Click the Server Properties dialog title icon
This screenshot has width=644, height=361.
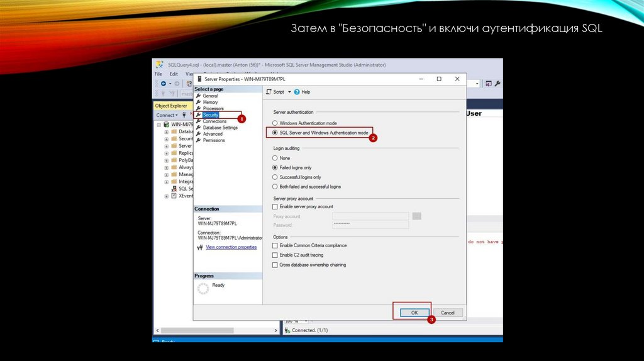pos(199,79)
